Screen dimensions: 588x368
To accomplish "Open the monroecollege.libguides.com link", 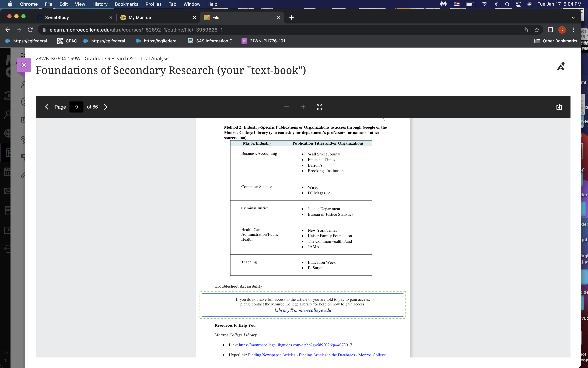I will 295,345.
